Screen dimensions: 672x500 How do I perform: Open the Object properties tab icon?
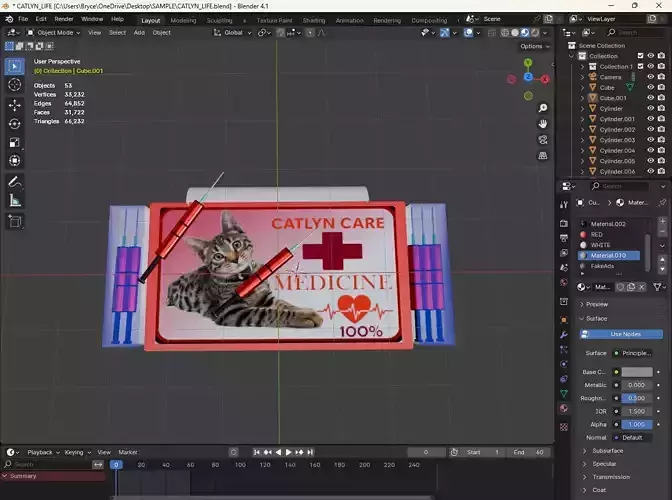pos(564,320)
